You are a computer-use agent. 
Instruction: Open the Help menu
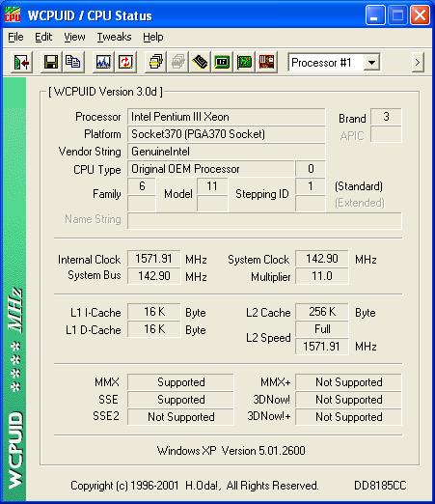tap(153, 37)
